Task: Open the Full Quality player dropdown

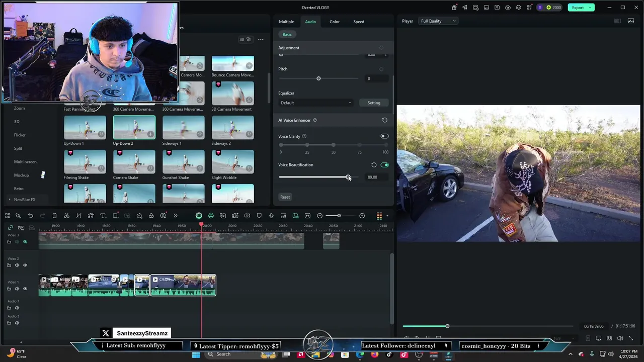Action: (438, 21)
